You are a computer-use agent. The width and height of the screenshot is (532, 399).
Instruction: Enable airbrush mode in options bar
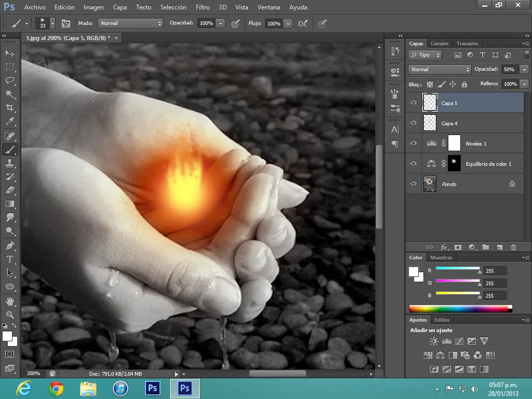tap(302, 23)
